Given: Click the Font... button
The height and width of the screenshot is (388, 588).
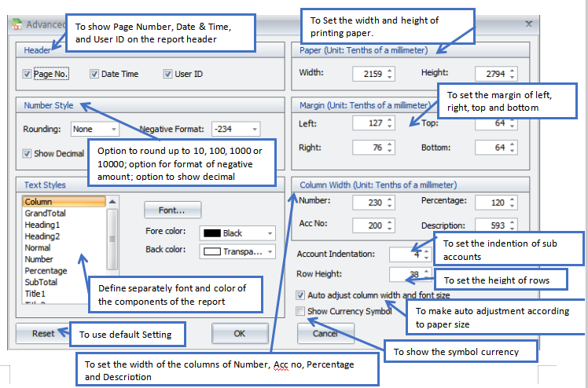Looking at the screenshot, I should (x=172, y=210).
